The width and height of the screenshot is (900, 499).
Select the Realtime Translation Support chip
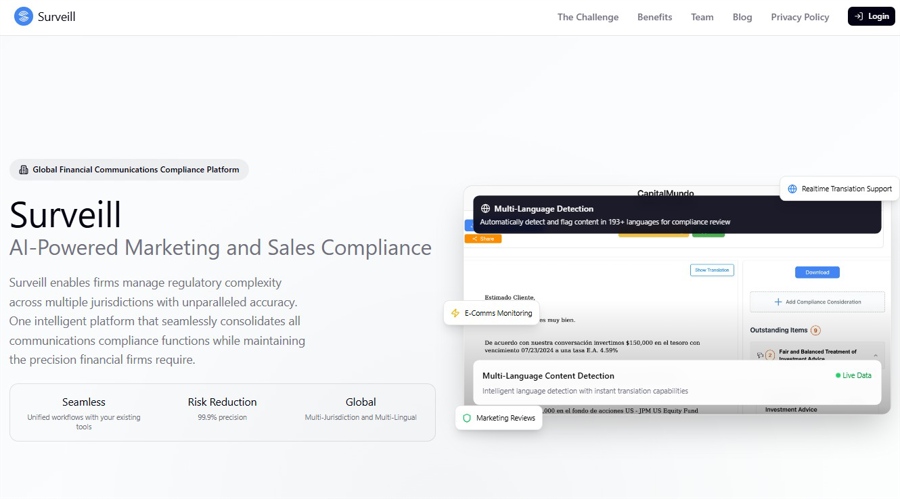839,188
